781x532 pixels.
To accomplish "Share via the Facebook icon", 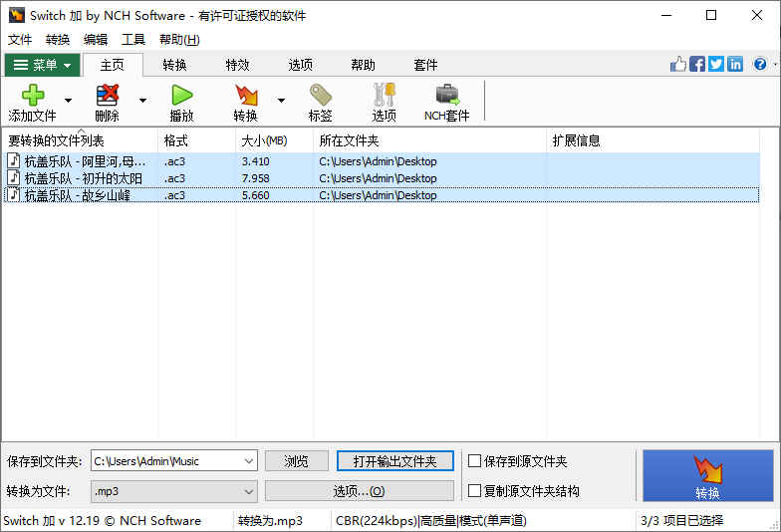I will coord(697,64).
